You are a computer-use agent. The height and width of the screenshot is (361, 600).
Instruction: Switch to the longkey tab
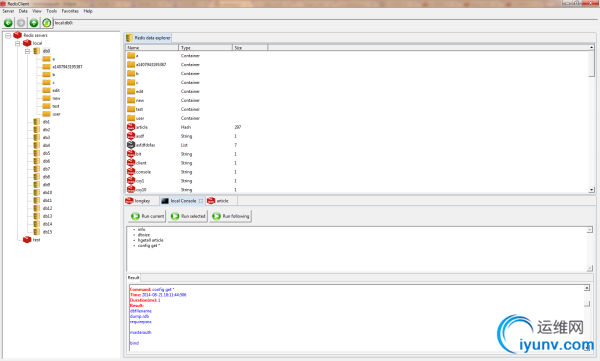pos(141,201)
